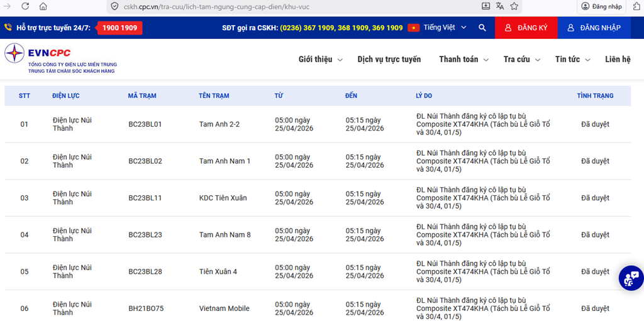Bookmark this page with star icon

[514, 6]
